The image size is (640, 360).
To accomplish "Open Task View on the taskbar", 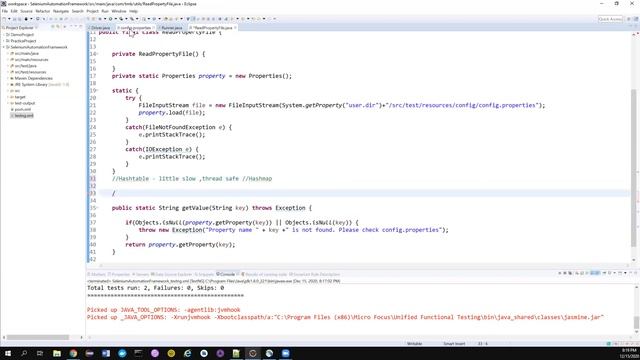I will [x=40, y=353].
